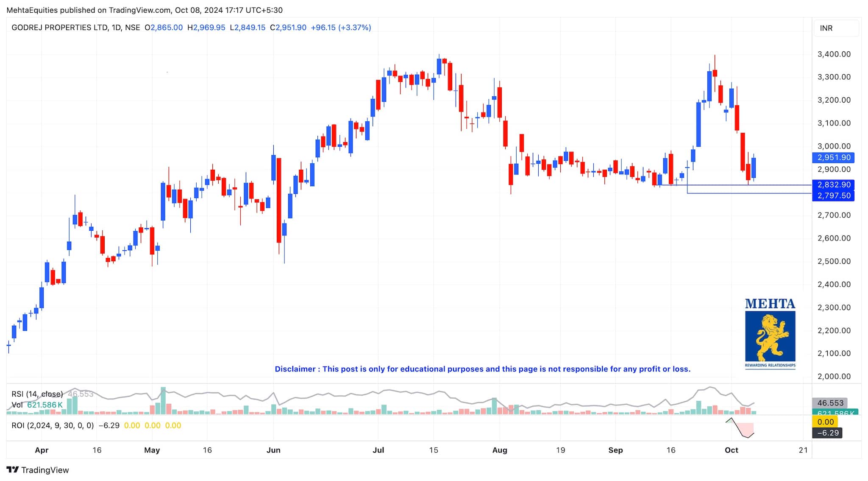This screenshot has height=481, width=868.
Task: Click the 2,797.50 support level price label
Action: click(833, 196)
